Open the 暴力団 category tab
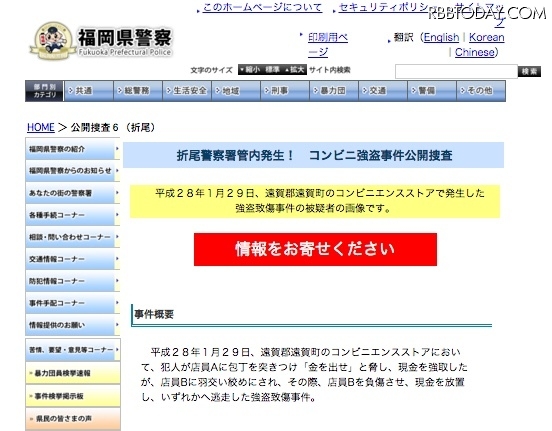 click(334, 91)
